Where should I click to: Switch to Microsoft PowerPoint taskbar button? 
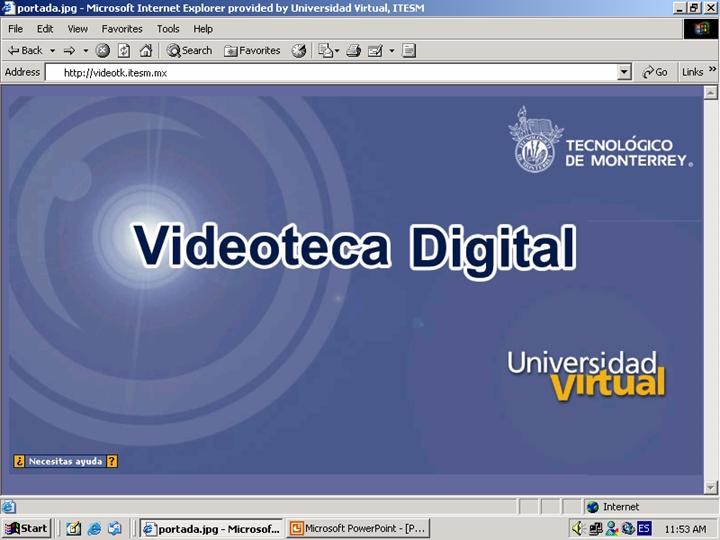pyautogui.click(x=358, y=529)
